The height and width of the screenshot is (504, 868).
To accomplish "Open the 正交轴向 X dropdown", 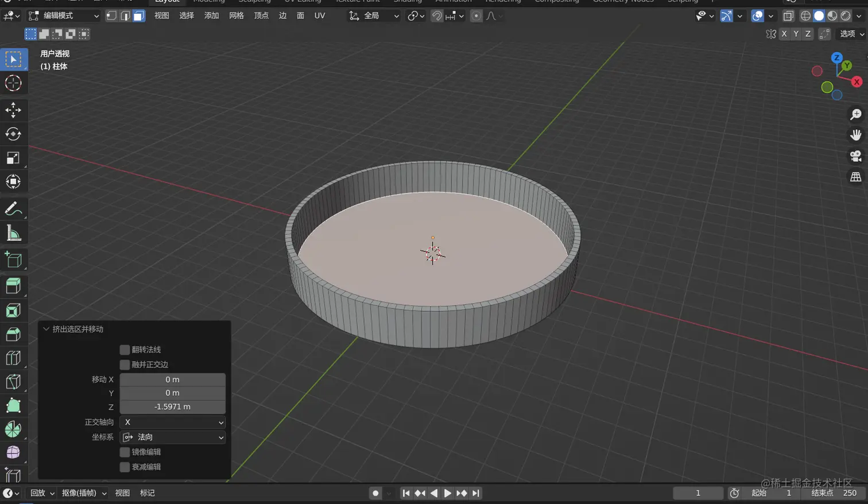I will [172, 422].
